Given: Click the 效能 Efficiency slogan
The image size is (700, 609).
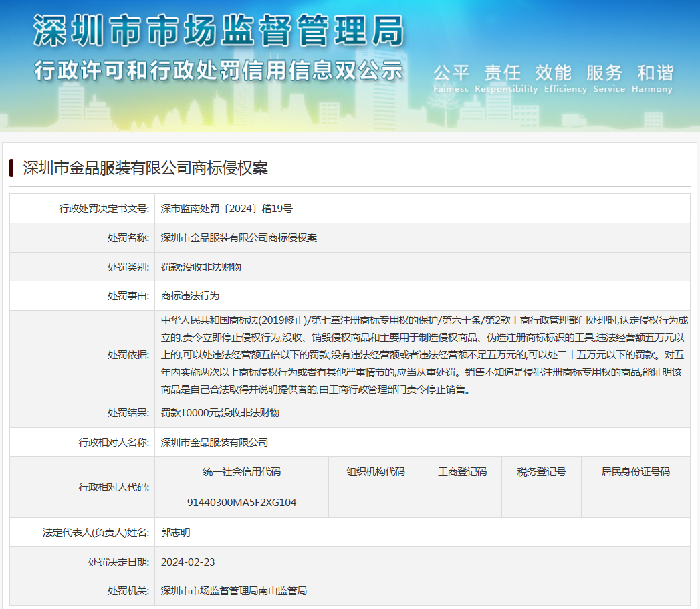Looking at the screenshot, I should click(x=565, y=79).
